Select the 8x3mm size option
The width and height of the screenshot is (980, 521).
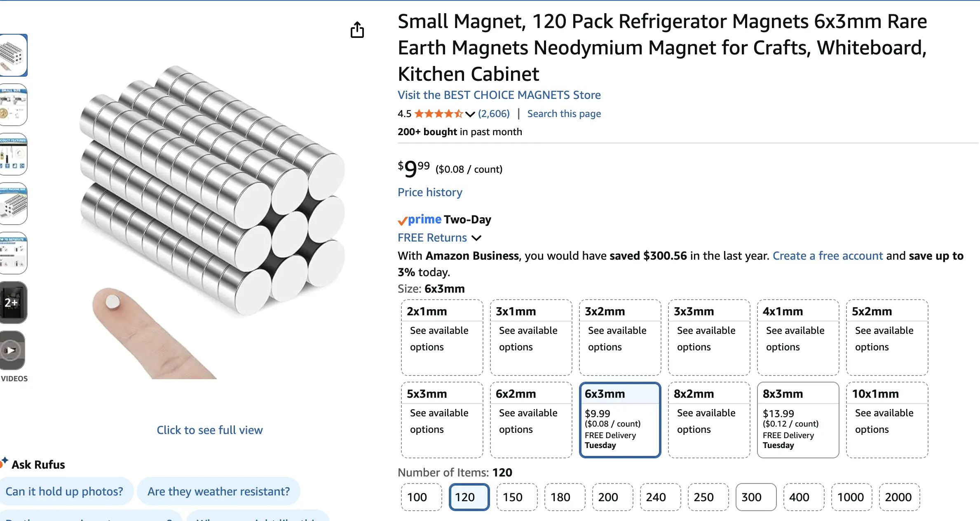pyautogui.click(x=798, y=420)
